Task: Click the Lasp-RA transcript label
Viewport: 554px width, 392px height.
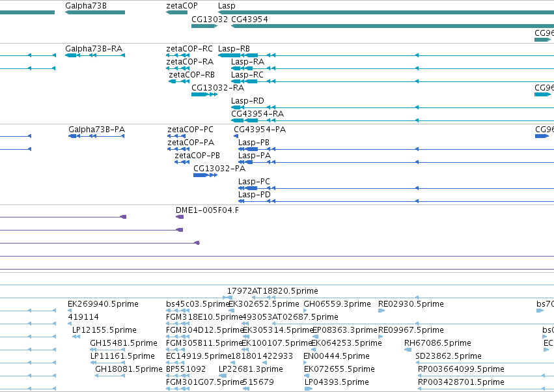Action: tap(247, 62)
